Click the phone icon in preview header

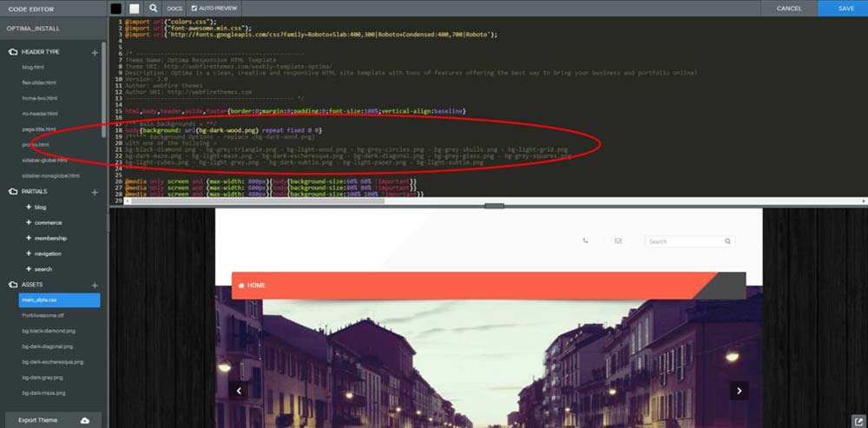point(585,240)
